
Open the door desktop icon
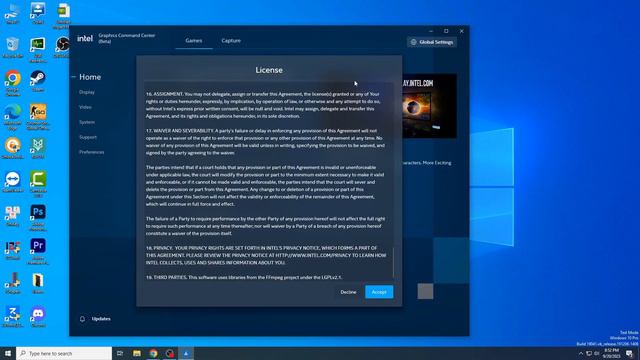38,283
